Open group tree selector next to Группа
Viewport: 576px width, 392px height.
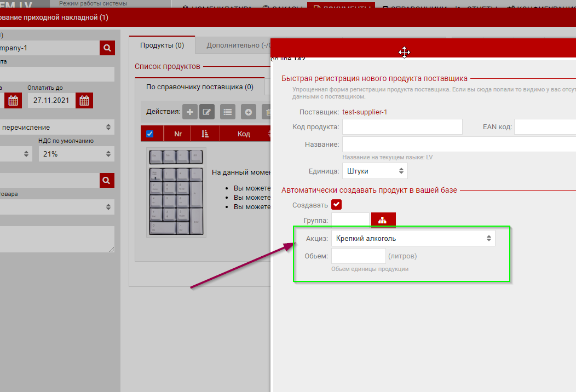(383, 221)
